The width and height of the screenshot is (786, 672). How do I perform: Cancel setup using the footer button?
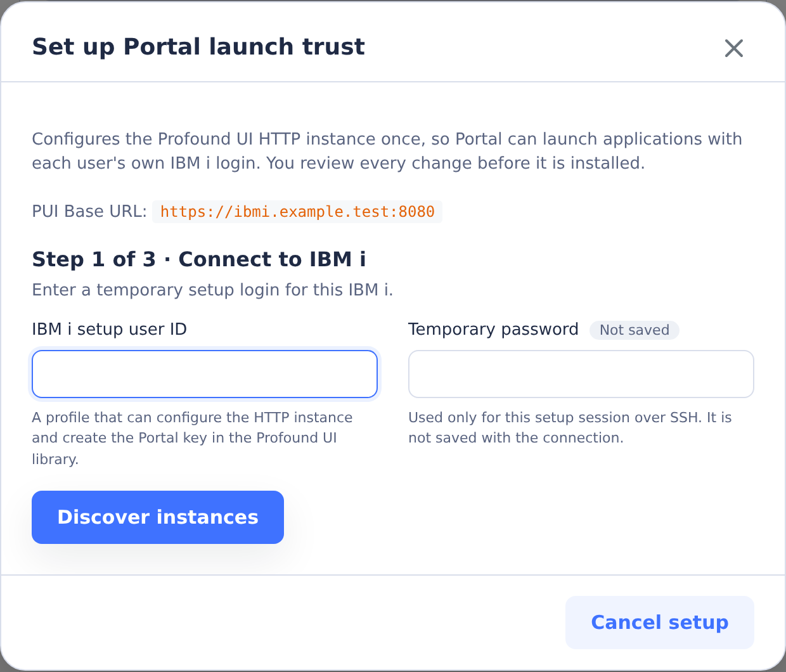660,623
